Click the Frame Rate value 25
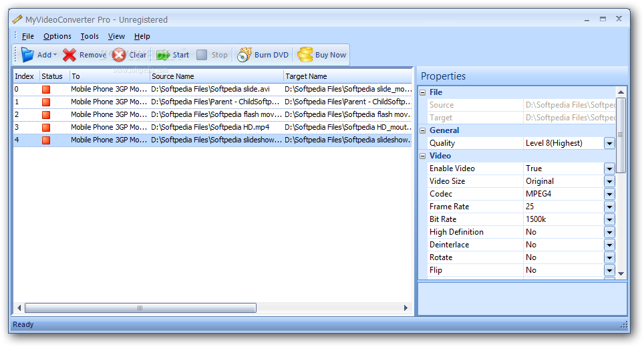This screenshot has height=347, width=644. click(530, 207)
